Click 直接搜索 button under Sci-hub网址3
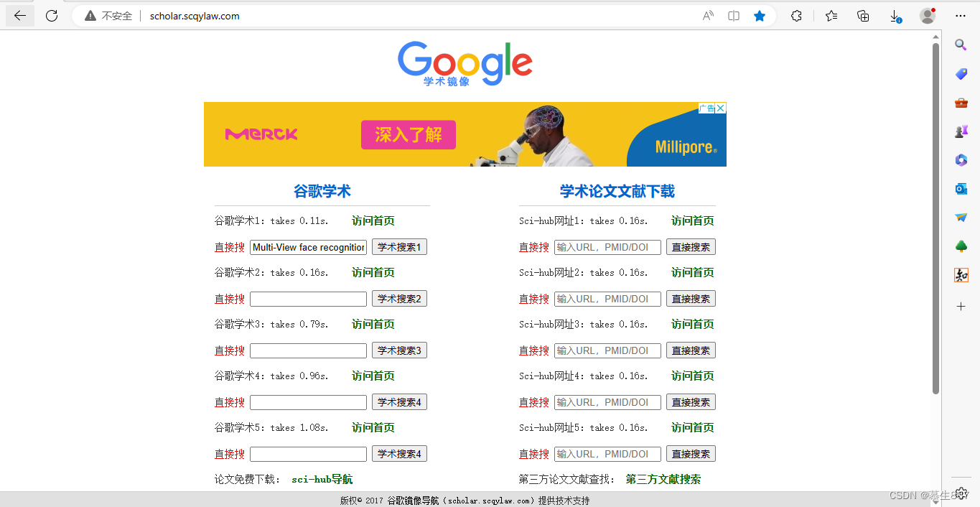This screenshot has height=507, width=980. [691, 350]
